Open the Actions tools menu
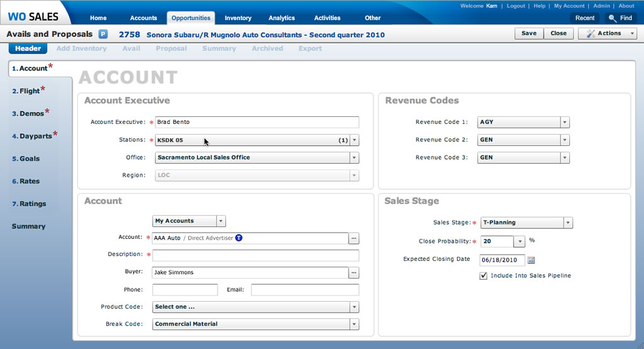This screenshot has height=349, width=644. [607, 33]
